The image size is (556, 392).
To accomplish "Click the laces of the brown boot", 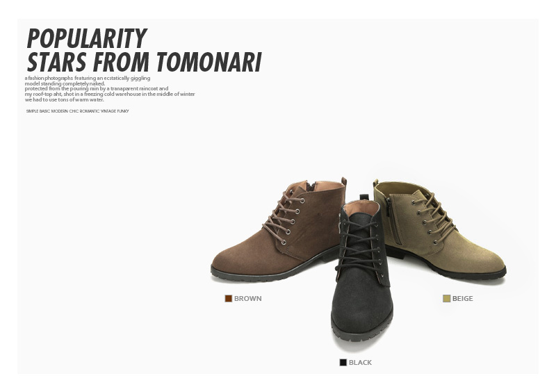I will pos(284,217).
